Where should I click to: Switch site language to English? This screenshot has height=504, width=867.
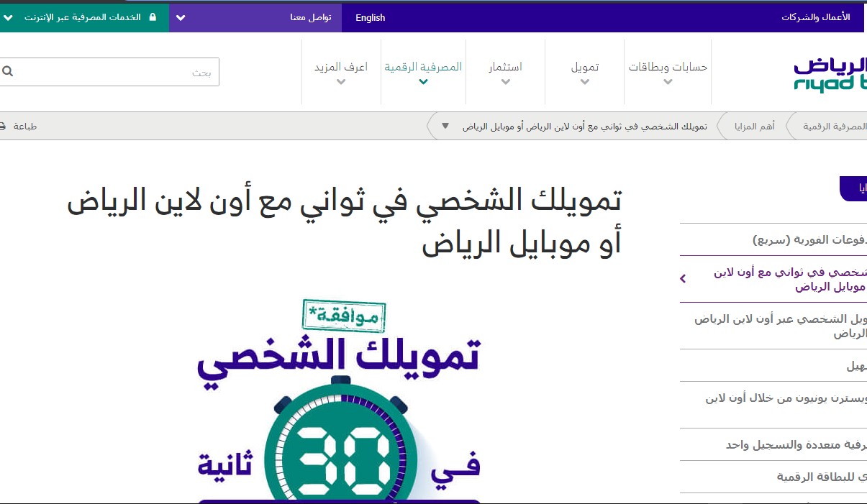[x=371, y=17]
